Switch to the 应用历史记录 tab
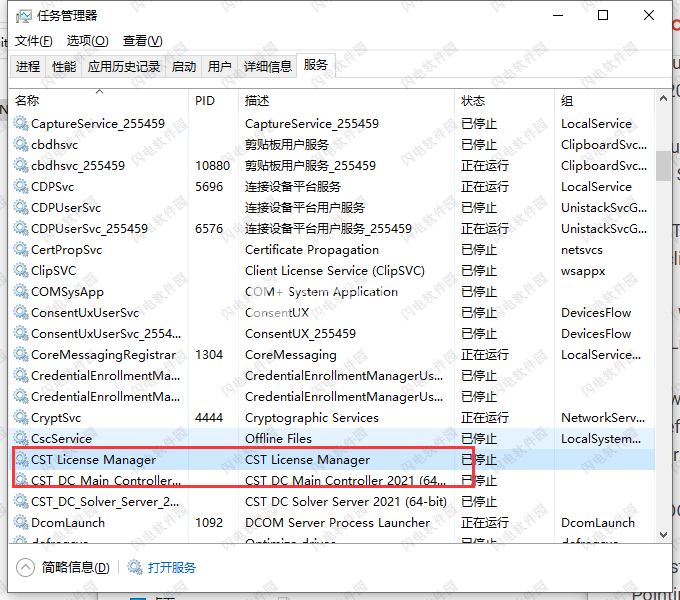The height and width of the screenshot is (600, 680). pyautogui.click(x=124, y=67)
